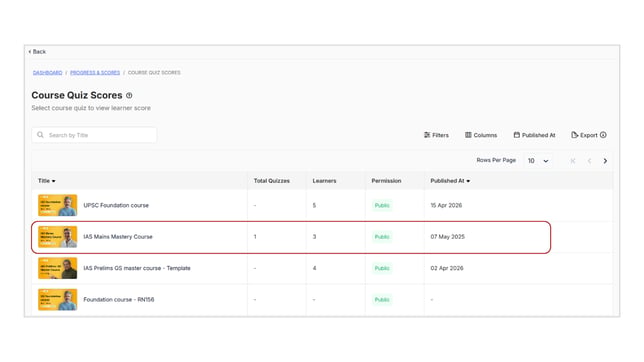
Task: Select the IAS Mains Mastery Course title
Action: (x=118, y=237)
